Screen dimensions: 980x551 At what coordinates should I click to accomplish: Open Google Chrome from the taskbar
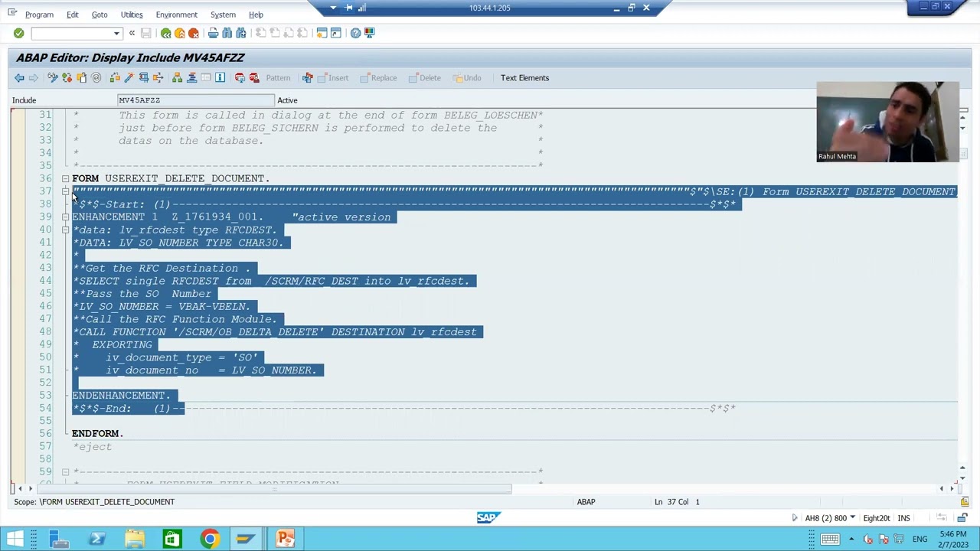(x=209, y=540)
